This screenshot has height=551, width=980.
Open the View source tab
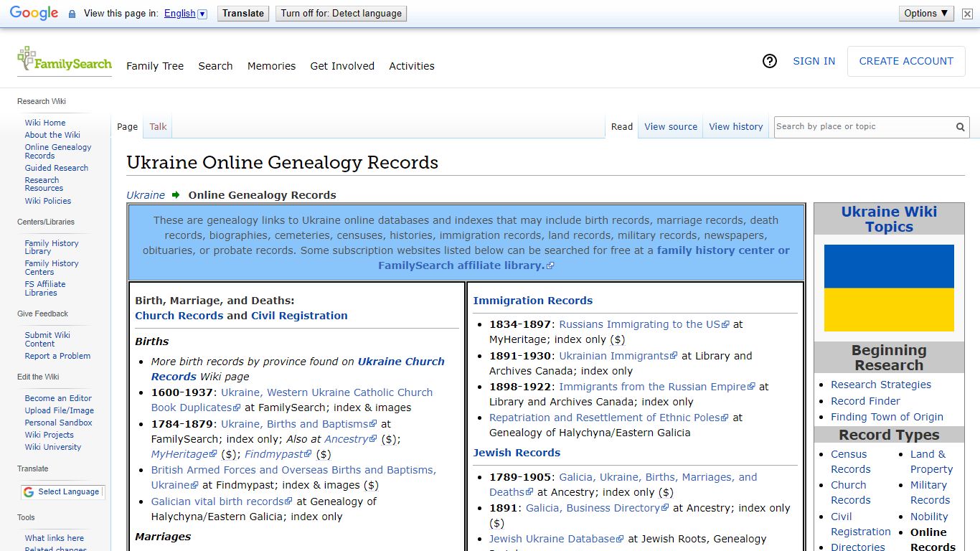[x=671, y=127]
